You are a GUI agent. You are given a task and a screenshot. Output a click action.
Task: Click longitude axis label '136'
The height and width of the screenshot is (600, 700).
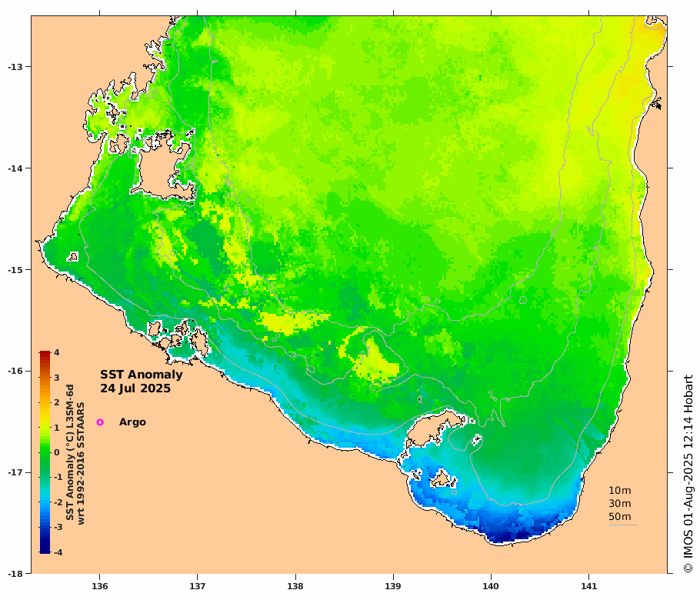point(99,586)
